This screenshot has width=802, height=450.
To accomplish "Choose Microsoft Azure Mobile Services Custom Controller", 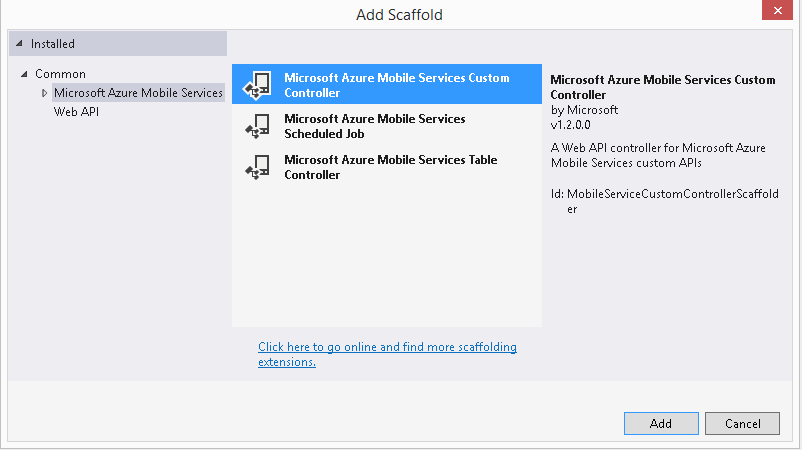I will coord(387,84).
